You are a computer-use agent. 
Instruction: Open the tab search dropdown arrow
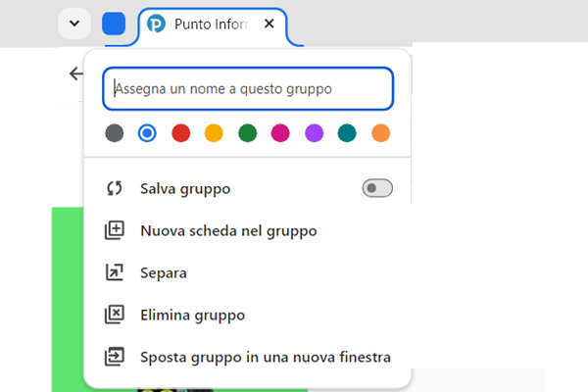pos(74,24)
